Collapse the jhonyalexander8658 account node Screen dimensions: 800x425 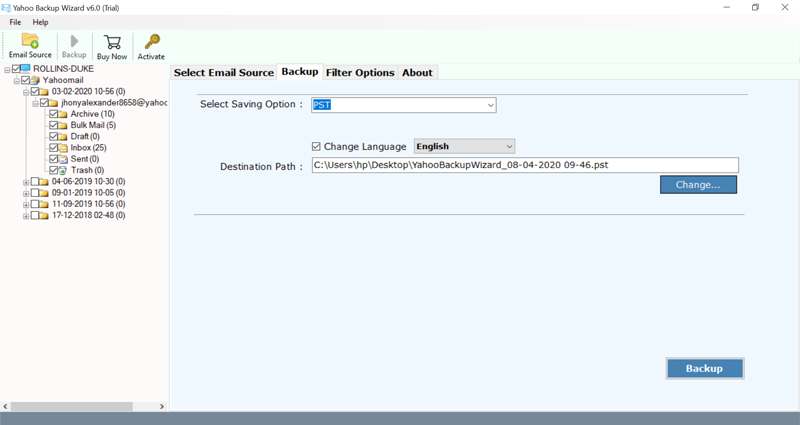pyautogui.click(x=35, y=103)
